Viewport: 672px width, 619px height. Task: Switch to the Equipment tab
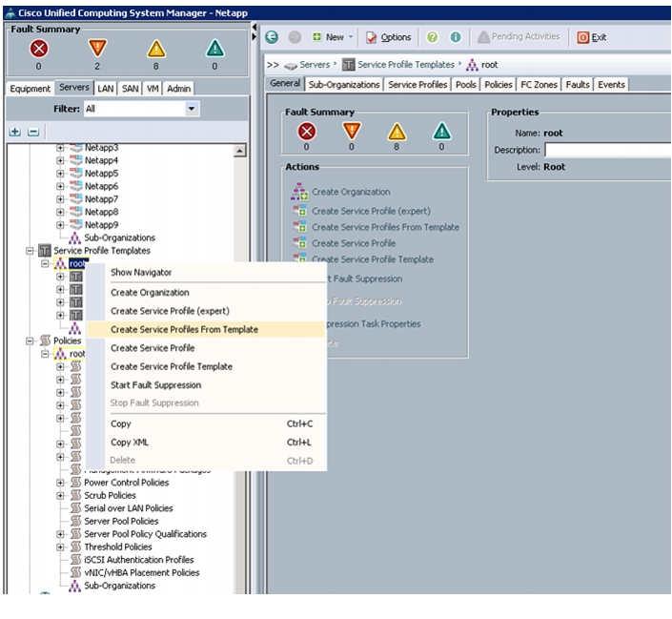pos(30,89)
